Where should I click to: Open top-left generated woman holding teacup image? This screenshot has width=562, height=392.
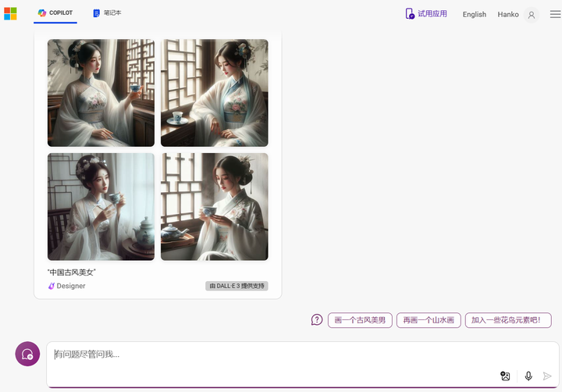[x=101, y=93]
